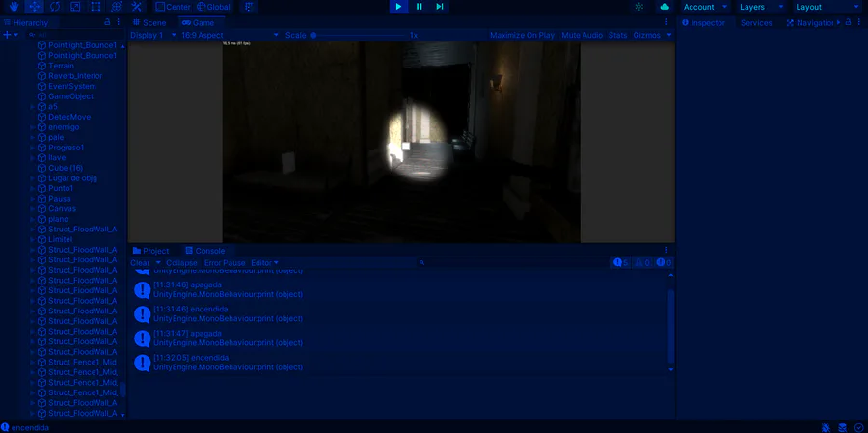Screen dimensions: 868x433
Task: Click the Play button
Action: [x=398, y=7]
